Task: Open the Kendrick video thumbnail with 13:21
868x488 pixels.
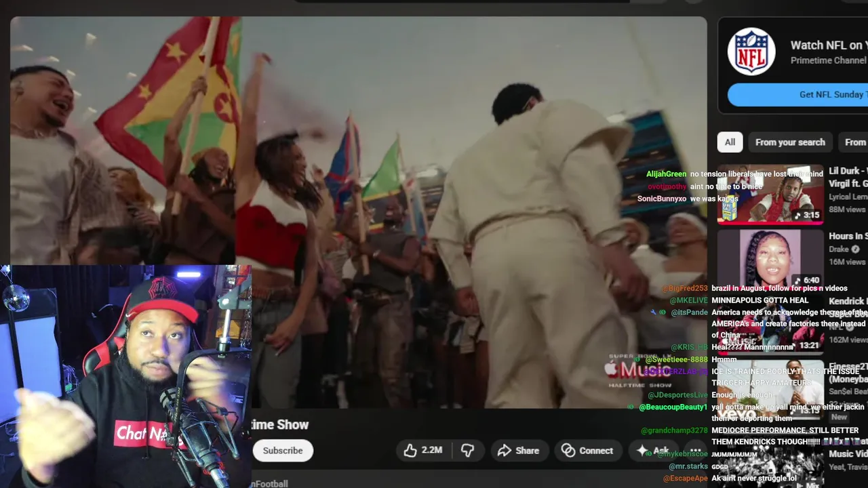Action: (770, 325)
